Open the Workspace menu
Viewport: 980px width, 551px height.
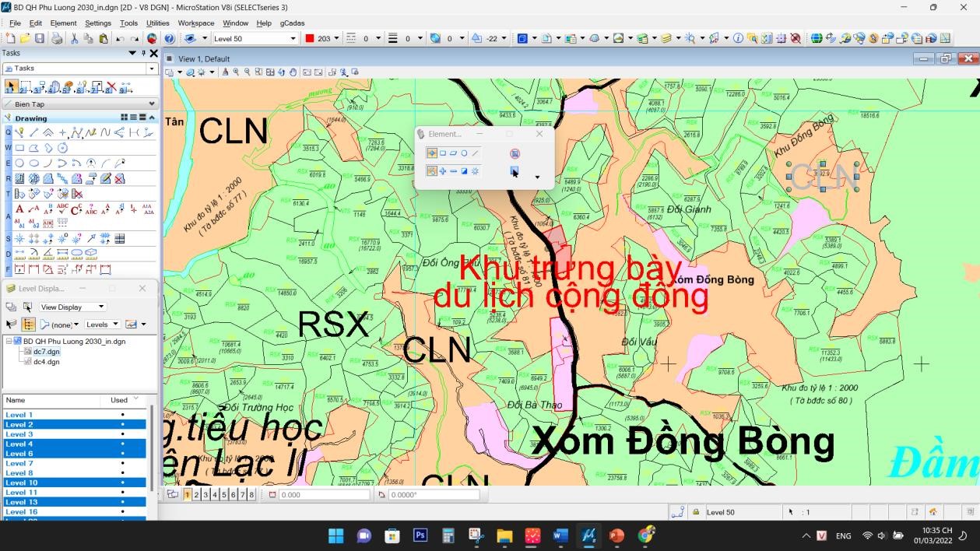195,23
